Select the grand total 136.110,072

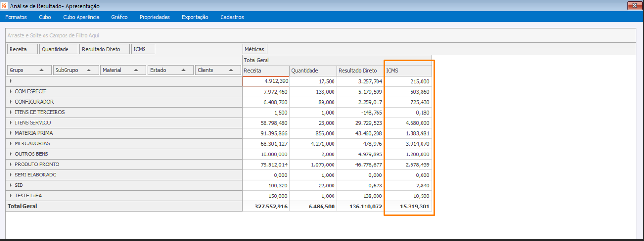360,206
